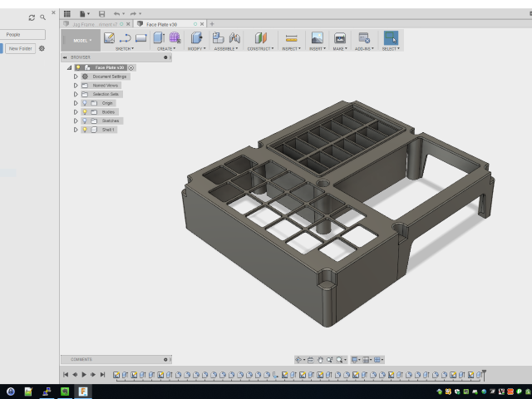532x399 pixels.
Task: Click the Save icon in top bar
Action: tap(101, 14)
